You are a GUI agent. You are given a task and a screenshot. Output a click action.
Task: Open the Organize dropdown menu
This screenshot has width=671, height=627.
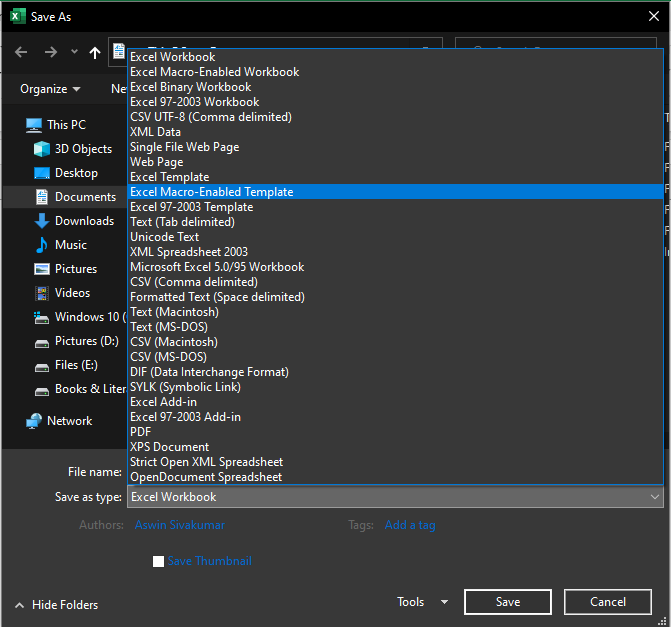pos(50,89)
